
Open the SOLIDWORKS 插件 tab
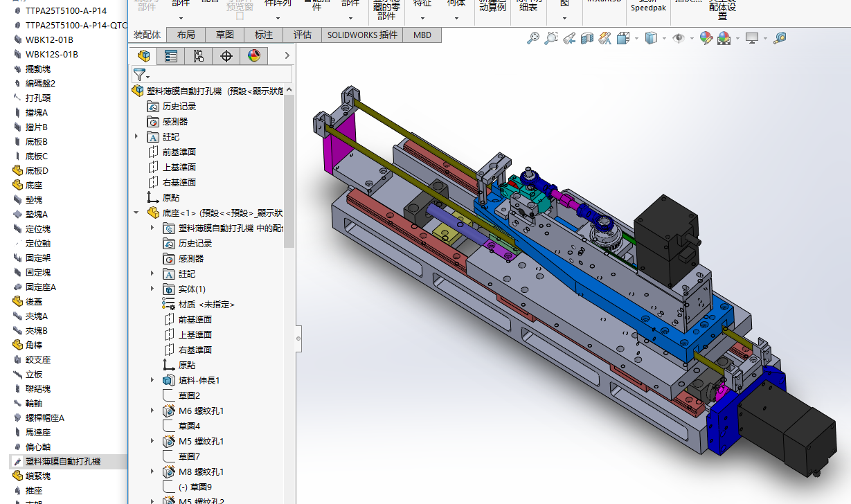click(363, 35)
